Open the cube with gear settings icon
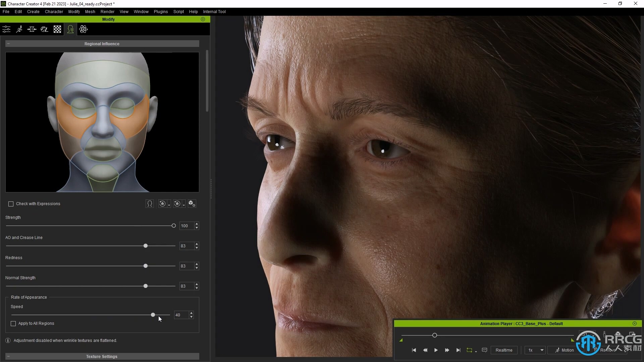Image resolution: width=644 pixels, height=362 pixels. pyautogui.click(x=192, y=204)
